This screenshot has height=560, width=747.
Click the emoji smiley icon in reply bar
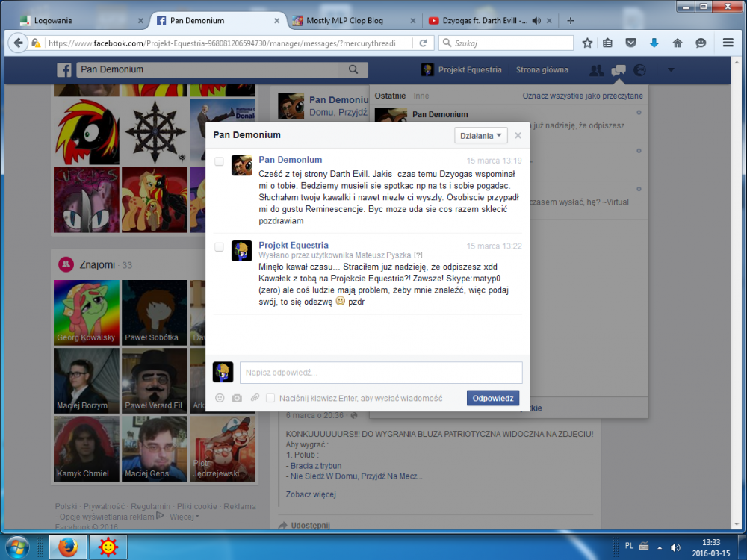click(220, 398)
